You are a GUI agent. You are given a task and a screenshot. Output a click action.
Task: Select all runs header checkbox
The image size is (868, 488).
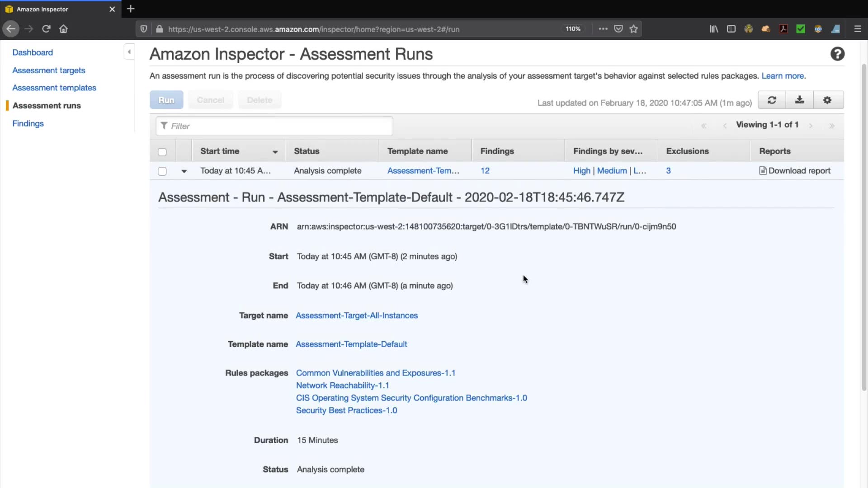coord(162,152)
